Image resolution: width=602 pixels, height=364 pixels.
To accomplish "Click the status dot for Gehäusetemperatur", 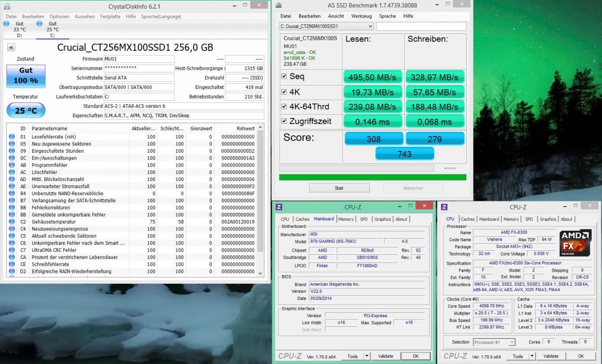I will tap(12, 222).
